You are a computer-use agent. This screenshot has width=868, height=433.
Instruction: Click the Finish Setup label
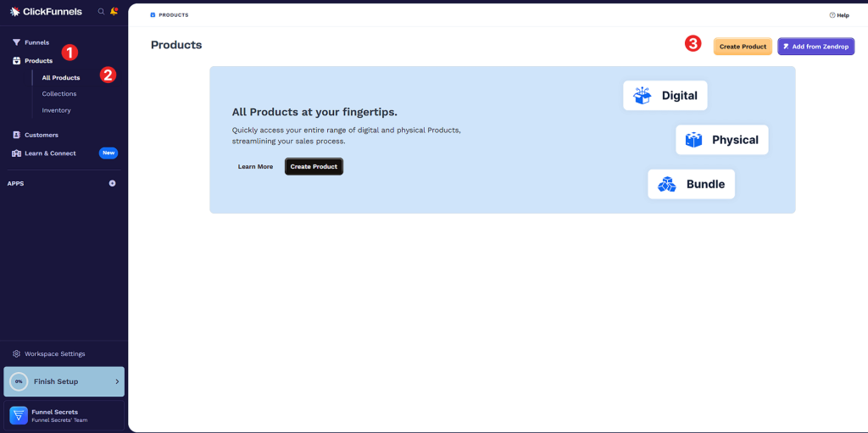56,381
